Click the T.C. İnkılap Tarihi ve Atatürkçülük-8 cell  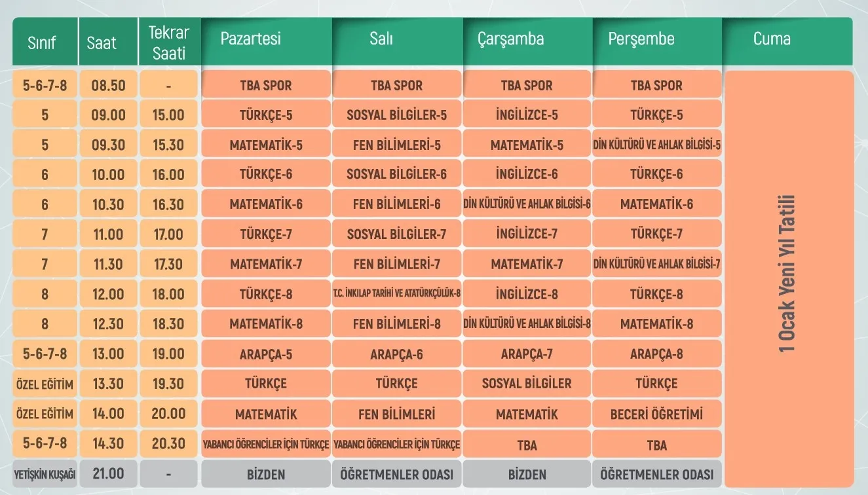point(397,294)
